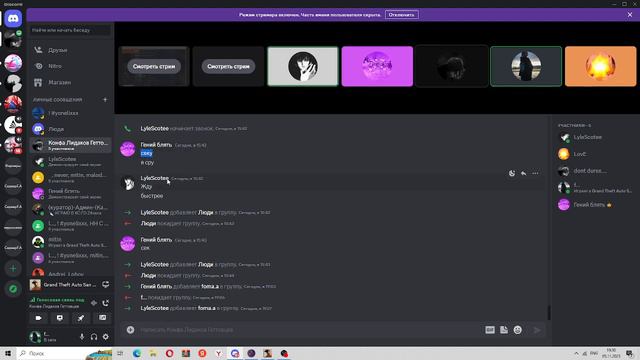The width and height of the screenshot is (640, 360).
Task: Open User Settings gear
Action: 106,337
